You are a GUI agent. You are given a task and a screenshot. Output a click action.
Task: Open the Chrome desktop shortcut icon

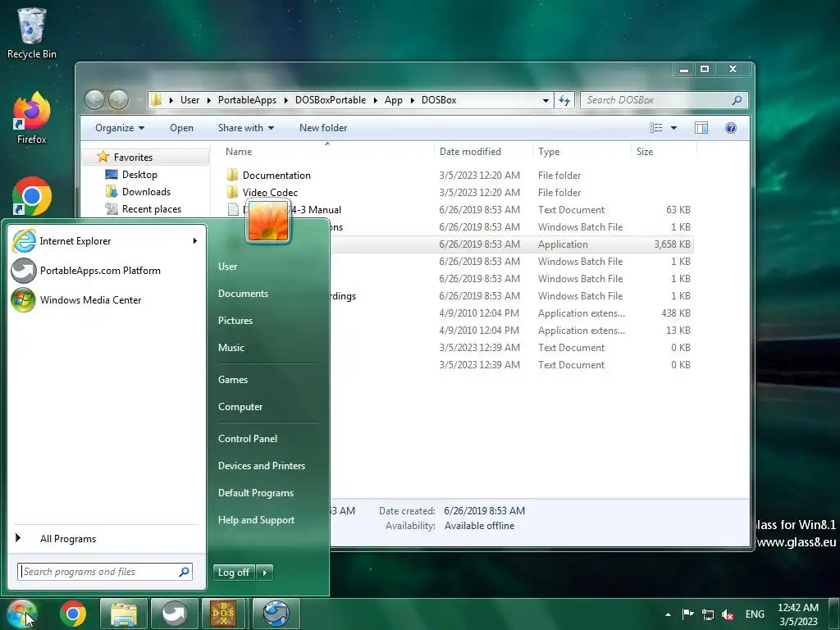click(x=32, y=196)
